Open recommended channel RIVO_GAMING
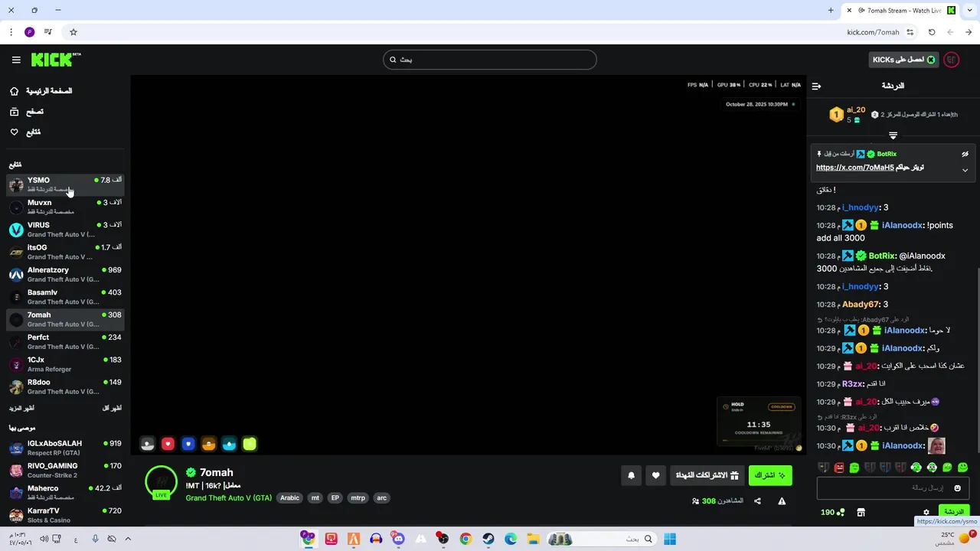This screenshot has height=551, width=980. point(65,470)
